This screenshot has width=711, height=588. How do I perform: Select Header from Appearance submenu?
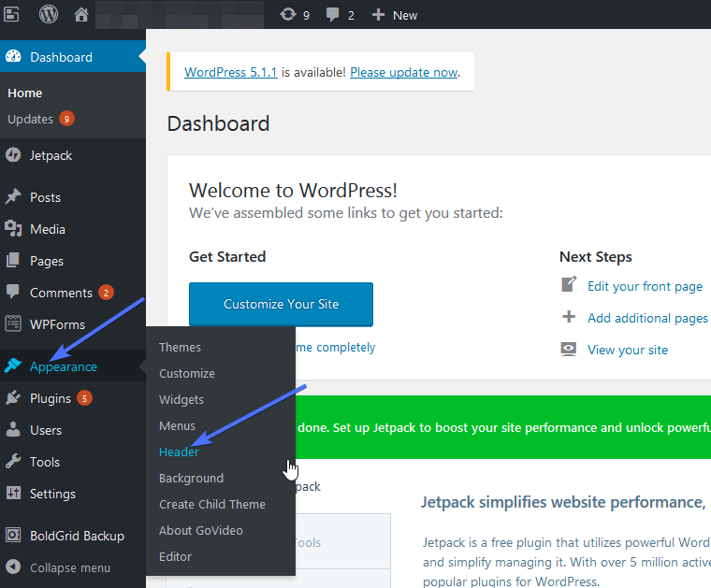click(179, 452)
